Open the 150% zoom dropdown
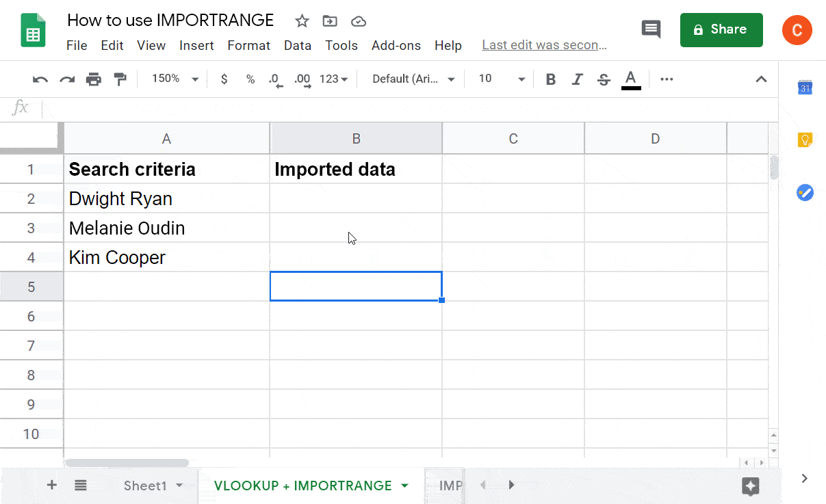 pyautogui.click(x=175, y=79)
